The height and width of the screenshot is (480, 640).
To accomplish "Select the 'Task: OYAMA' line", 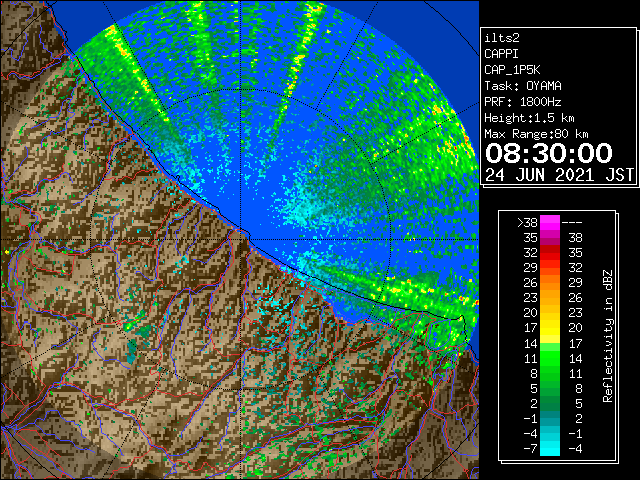I will (x=523, y=86).
